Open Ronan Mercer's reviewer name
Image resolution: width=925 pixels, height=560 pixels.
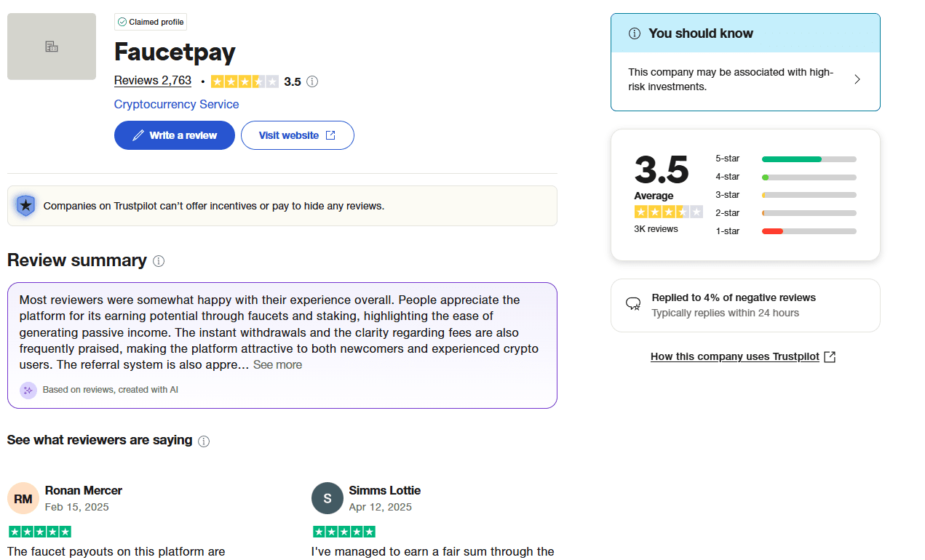(84, 490)
